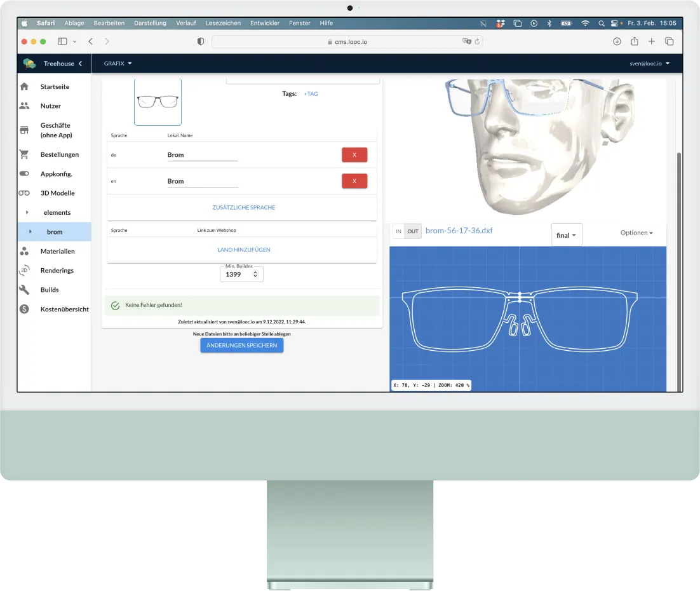The image size is (700, 591).
Task: Reload the page in Safari
Action: 477,41
